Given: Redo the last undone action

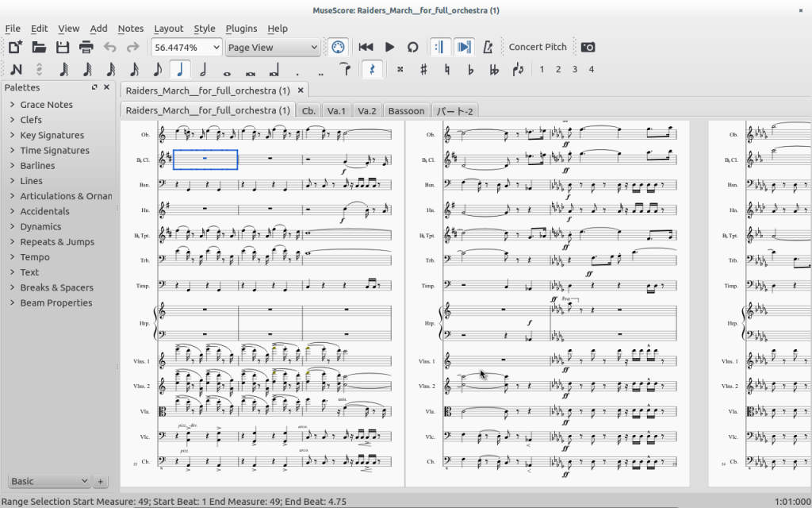Looking at the screenshot, I should [133, 47].
